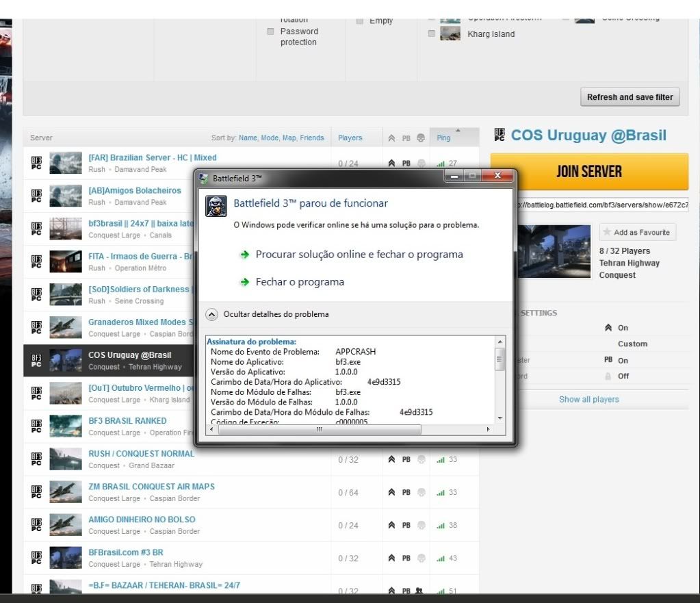The width and height of the screenshot is (700, 603).
Task: Tick the Kharg Island map checkbox
Action: (431, 34)
